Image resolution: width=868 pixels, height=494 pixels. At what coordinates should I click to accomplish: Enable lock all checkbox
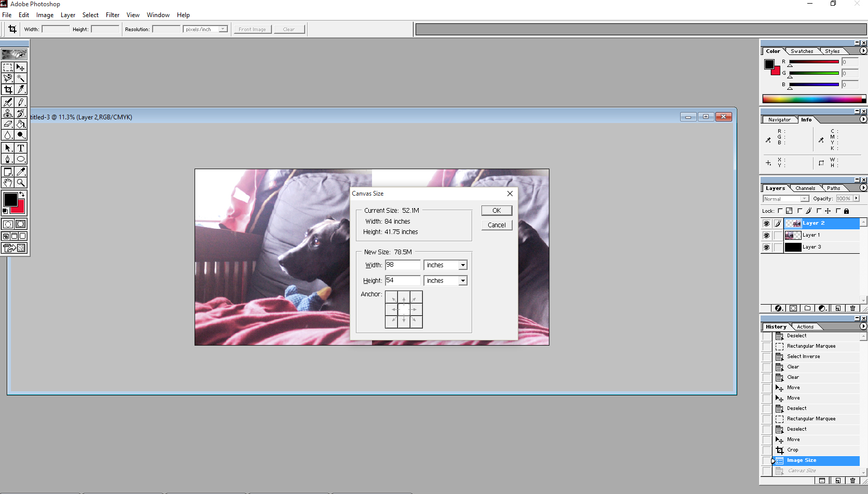click(838, 211)
